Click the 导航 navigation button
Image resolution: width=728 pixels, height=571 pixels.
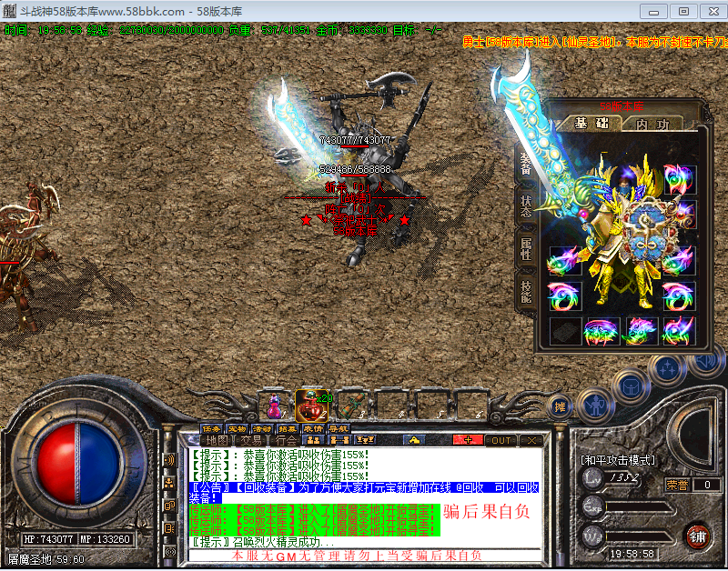click(338, 429)
